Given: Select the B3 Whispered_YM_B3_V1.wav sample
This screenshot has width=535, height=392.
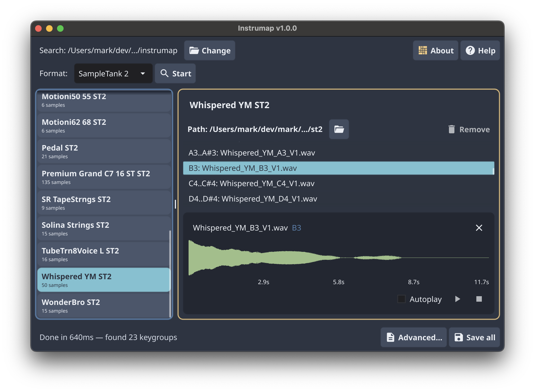Looking at the screenshot, I should tap(338, 168).
